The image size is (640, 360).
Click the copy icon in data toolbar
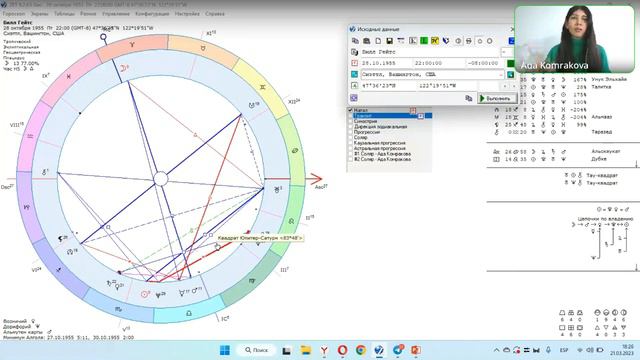click(x=355, y=41)
